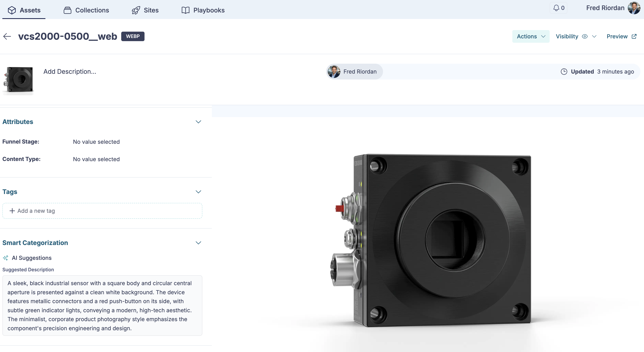Collapse the Attributes section
The height and width of the screenshot is (352, 644).
point(198,122)
